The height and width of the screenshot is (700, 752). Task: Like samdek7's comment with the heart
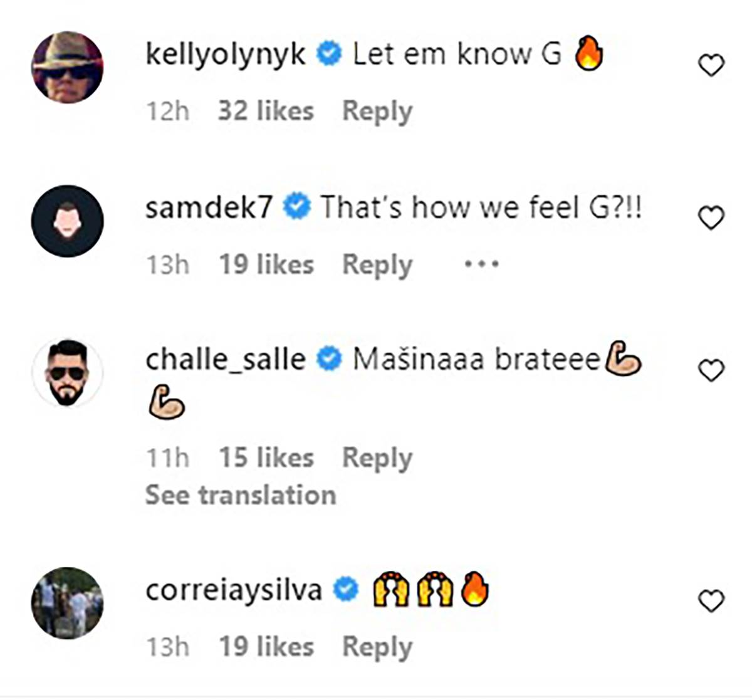[x=711, y=218]
